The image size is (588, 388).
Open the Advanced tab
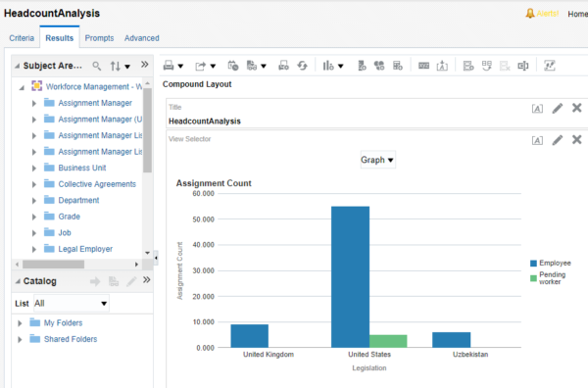click(x=142, y=38)
